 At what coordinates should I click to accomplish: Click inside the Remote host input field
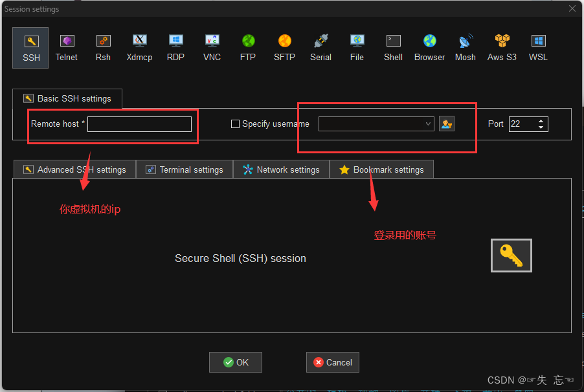coord(139,124)
